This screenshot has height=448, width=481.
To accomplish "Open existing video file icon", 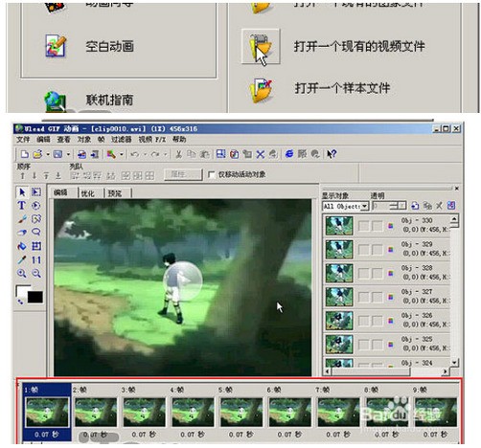I will point(261,47).
